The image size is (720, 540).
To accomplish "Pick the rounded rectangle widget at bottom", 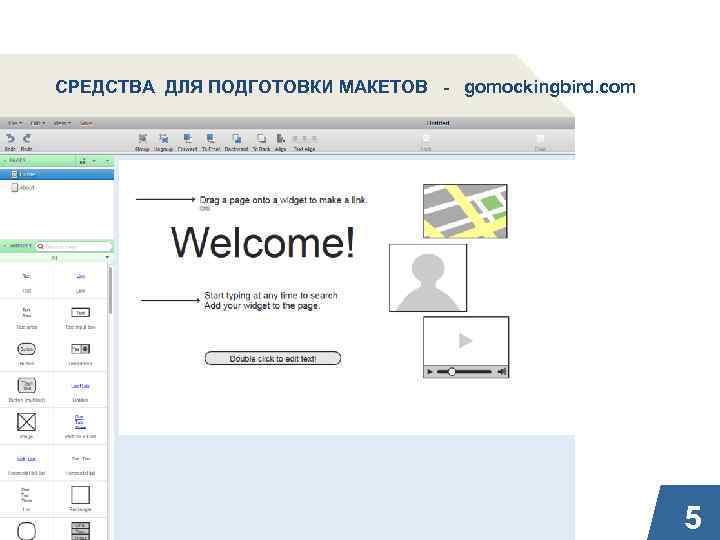I will [x=27, y=531].
